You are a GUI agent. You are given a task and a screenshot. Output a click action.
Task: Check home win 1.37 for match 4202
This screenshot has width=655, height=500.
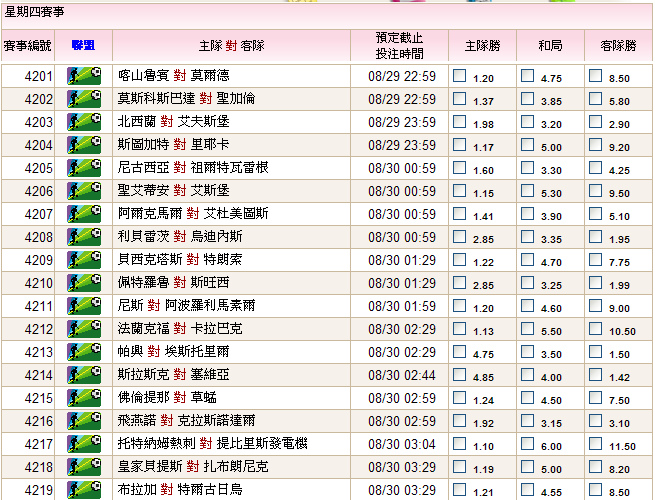pyautogui.click(x=460, y=99)
